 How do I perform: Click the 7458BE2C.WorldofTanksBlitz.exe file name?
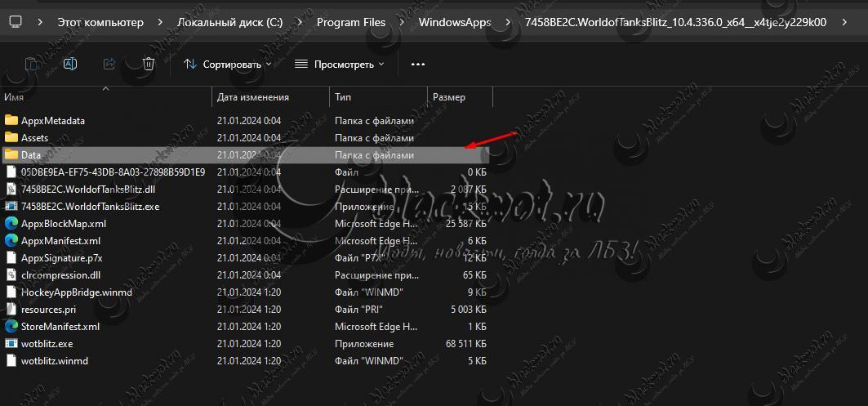click(x=92, y=207)
